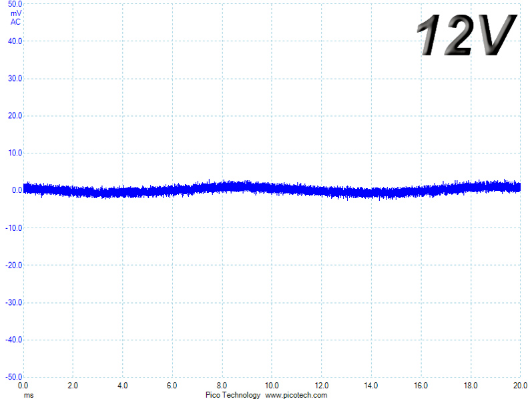
Task: Click the 16.0 time axis label
Action: pos(421,386)
